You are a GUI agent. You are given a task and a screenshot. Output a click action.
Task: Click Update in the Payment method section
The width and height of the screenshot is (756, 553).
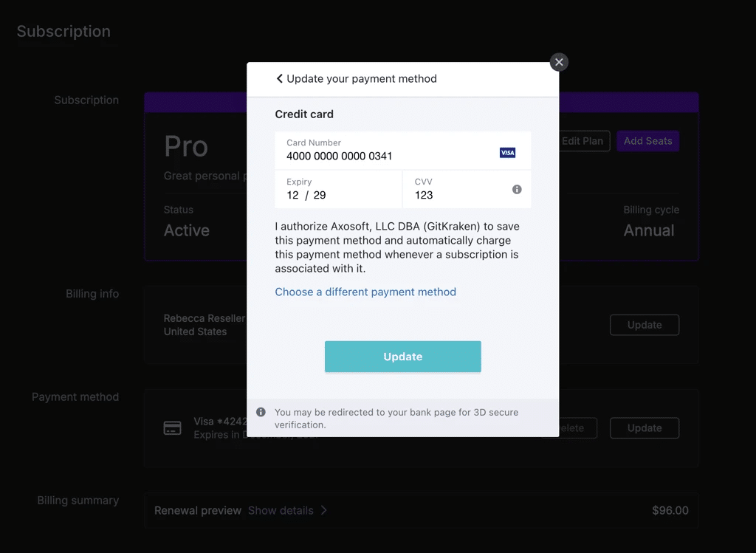(x=644, y=428)
